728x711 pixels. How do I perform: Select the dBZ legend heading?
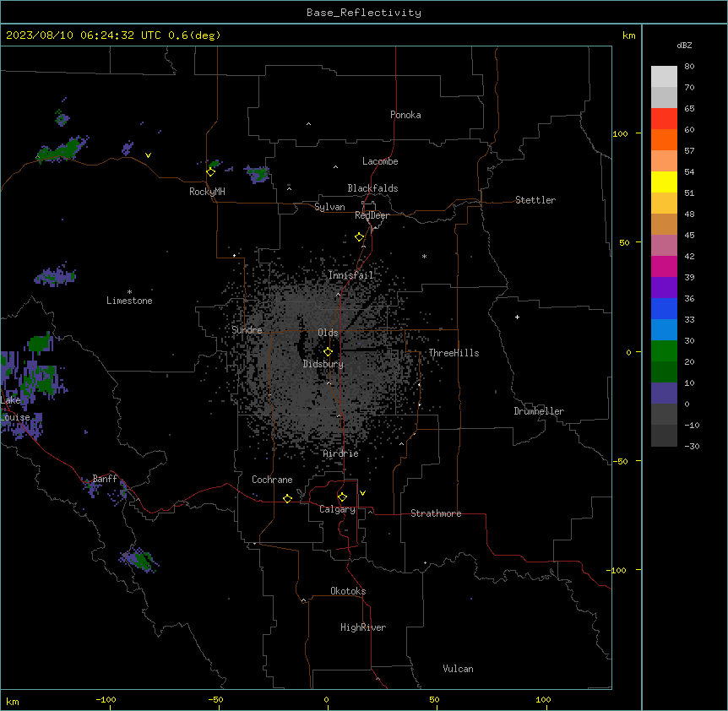684,45
